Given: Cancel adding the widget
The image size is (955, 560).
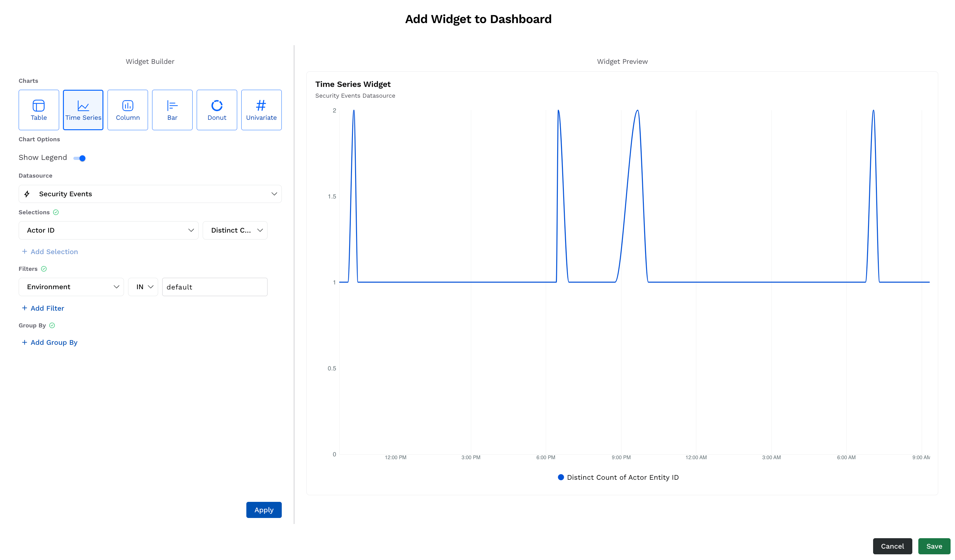Looking at the screenshot, I should (x=892, y=546).
